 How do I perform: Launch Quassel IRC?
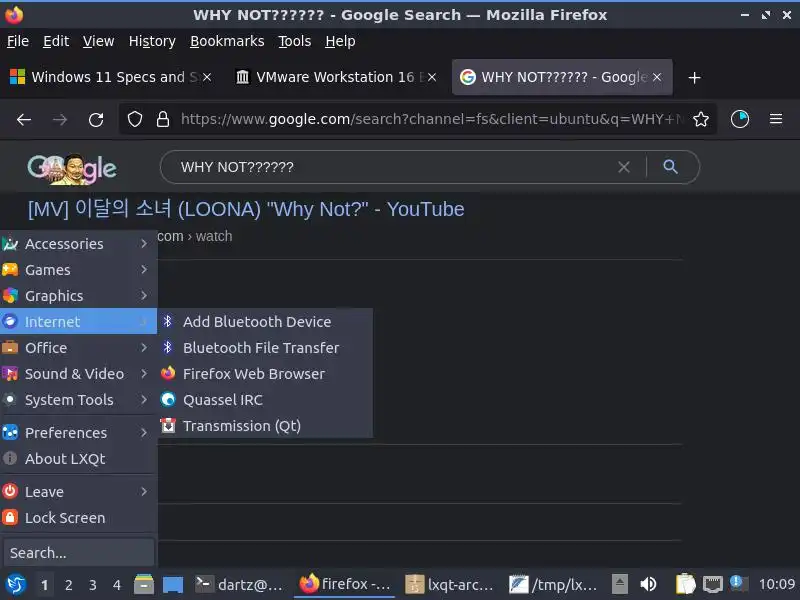tap(265, 400)
